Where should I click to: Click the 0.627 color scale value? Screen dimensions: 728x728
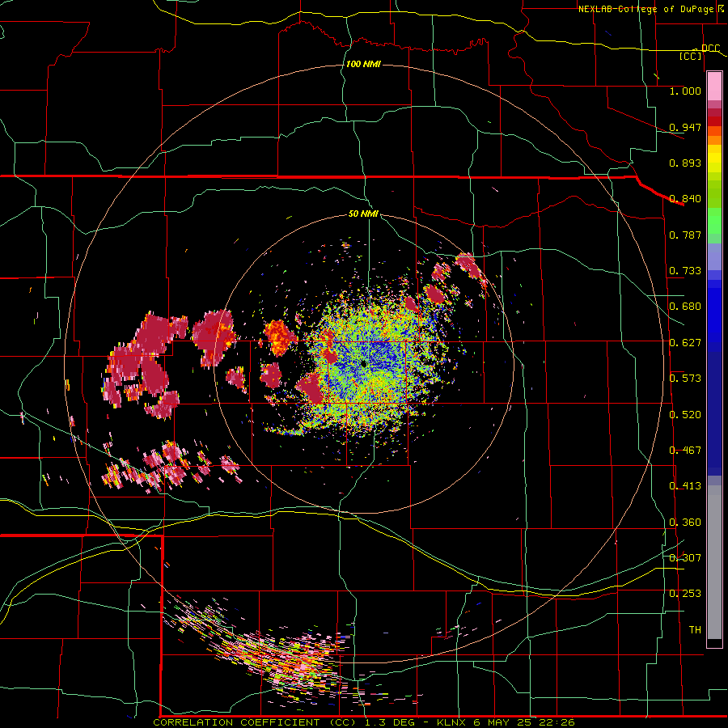click(685, 343)
